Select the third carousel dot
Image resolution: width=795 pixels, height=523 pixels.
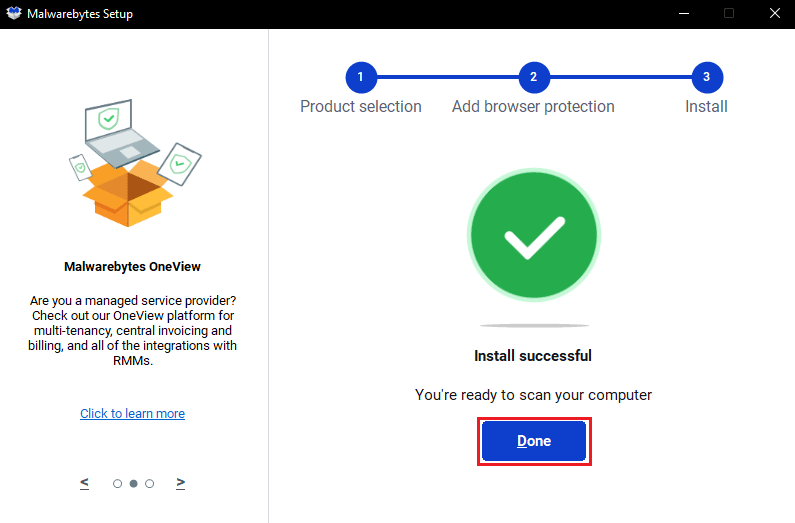pyautogui.click(x=149, y=484)
